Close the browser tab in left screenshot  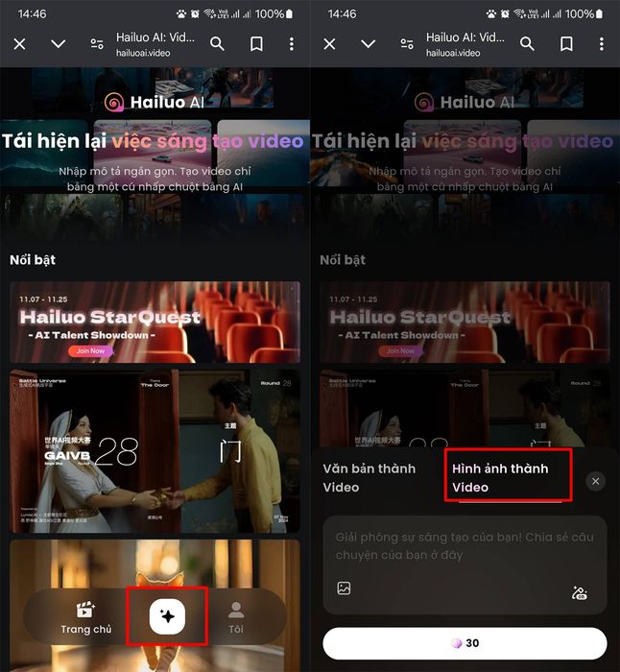click(x=20, y=44)
